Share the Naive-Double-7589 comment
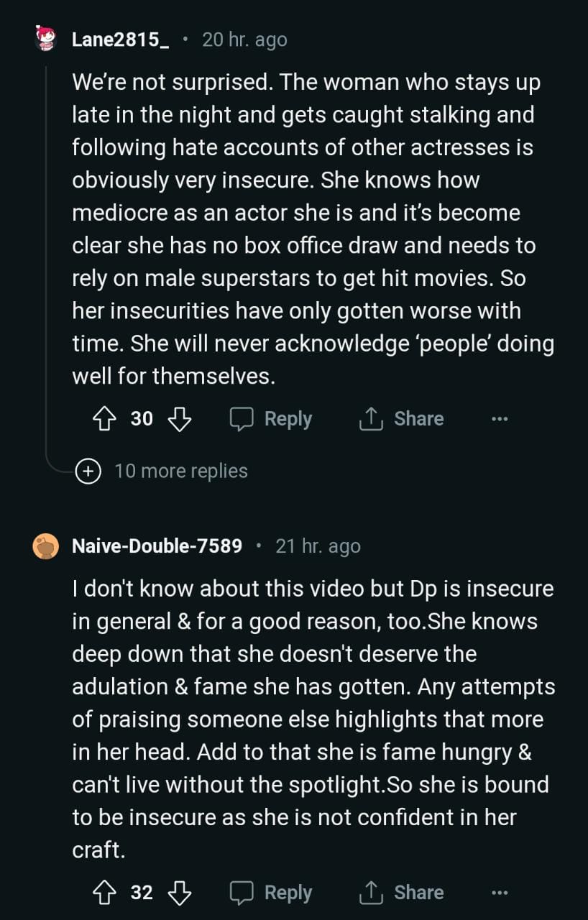Viewport: 588px width, 920px height. (x=401, y=892)
